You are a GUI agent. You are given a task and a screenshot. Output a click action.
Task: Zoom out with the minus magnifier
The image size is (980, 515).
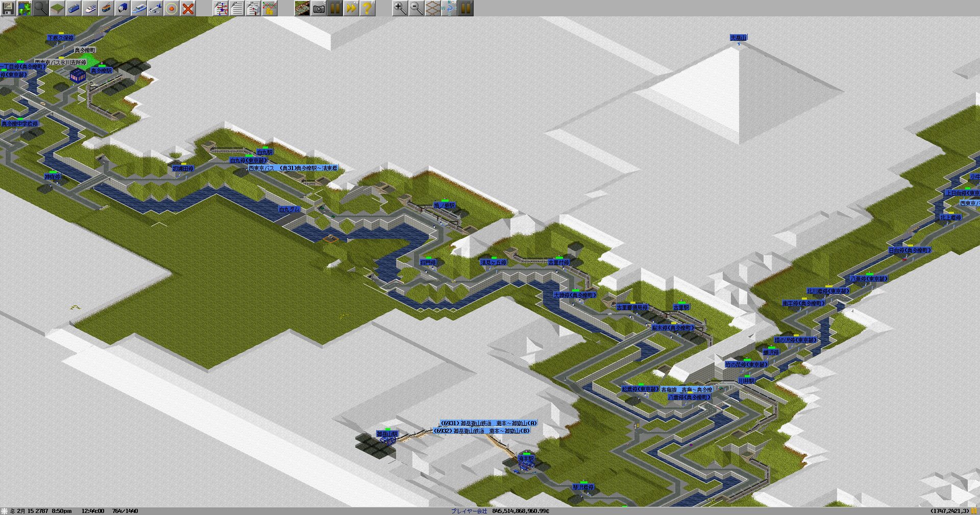(416, 8)
